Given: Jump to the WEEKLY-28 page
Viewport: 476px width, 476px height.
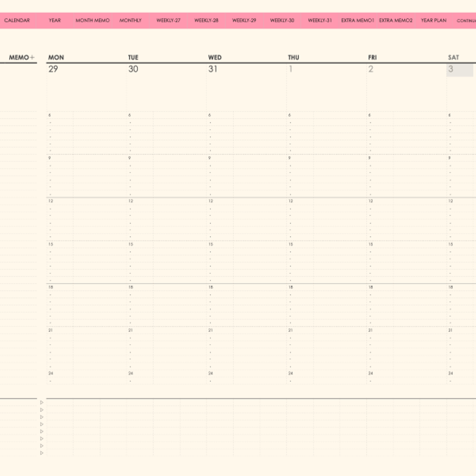Looking at the screenshot, I should point(206,20).
